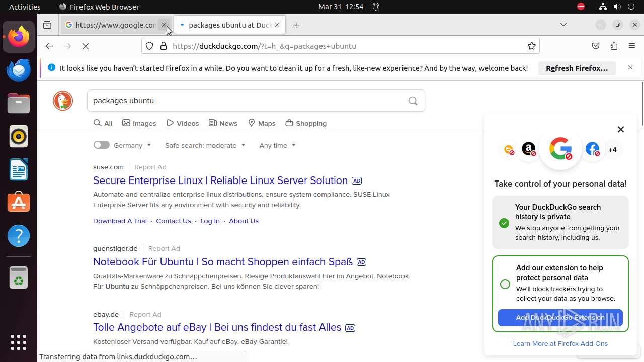Switch to News results

click(223, 123)
